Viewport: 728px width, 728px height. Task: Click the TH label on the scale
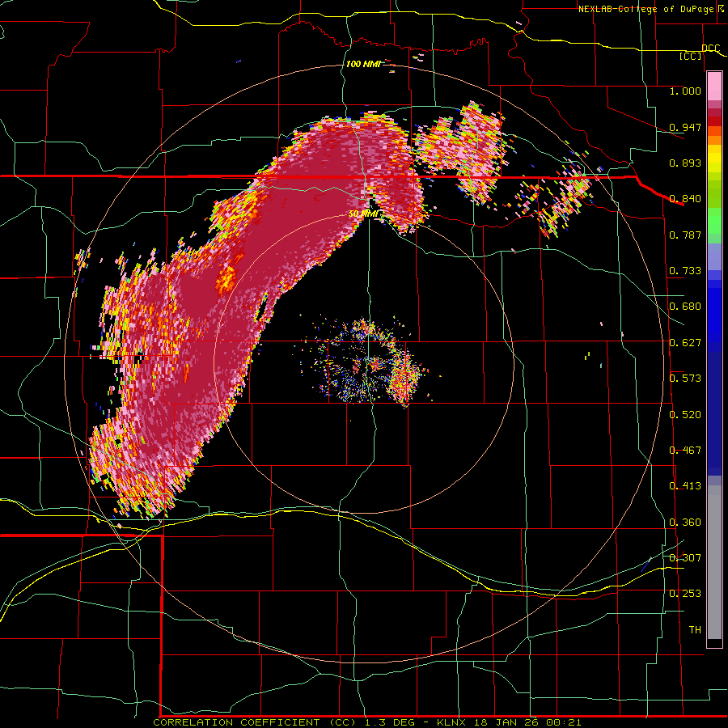pos(695,629)
